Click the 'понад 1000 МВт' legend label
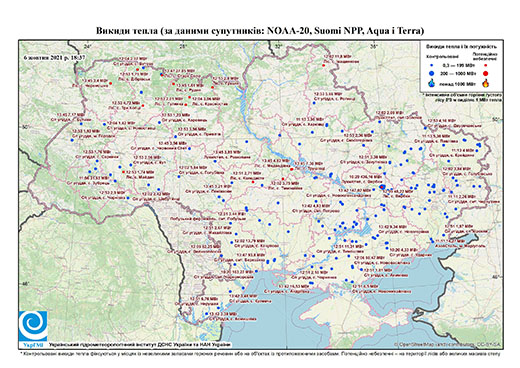The image size is (520, 368). tap(458, 83)
